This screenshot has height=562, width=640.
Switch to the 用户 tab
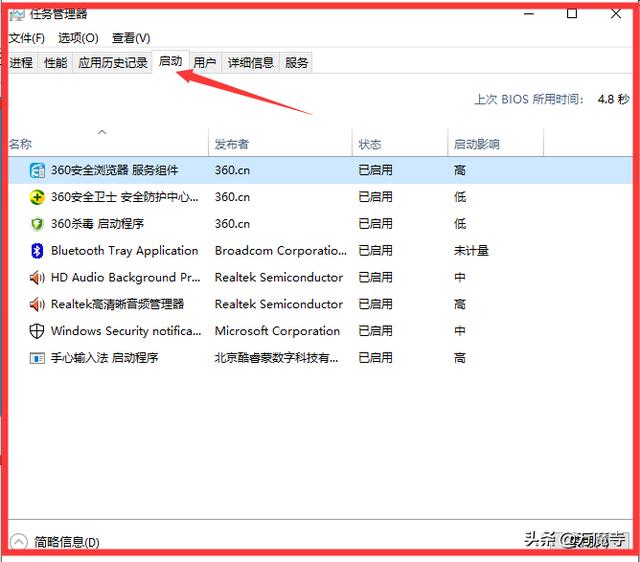pos(205,62)
